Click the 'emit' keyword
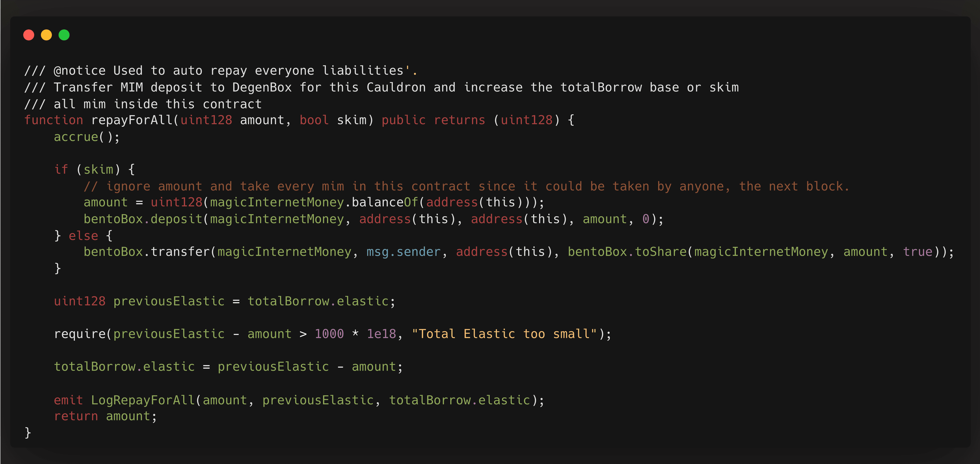Viewport: 980px width, 464px height. (x=68, y=400)
